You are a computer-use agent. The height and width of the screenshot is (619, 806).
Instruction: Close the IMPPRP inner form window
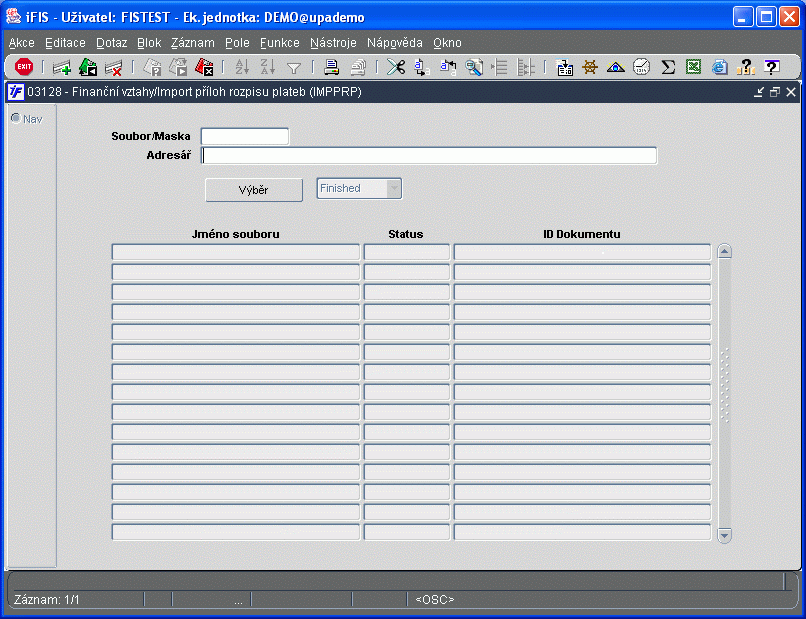point(791,92)
